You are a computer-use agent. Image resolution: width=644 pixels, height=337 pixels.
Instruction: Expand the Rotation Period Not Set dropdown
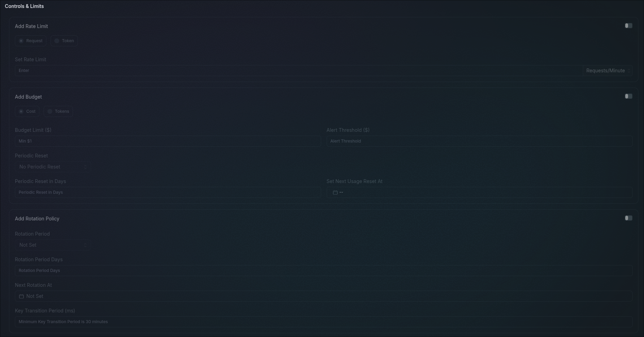click(53, 245)
